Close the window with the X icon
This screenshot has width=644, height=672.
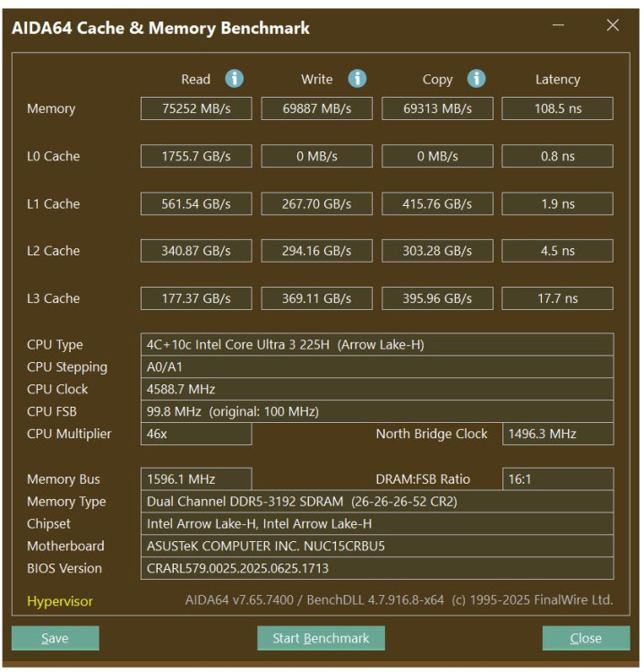[613, 26]
